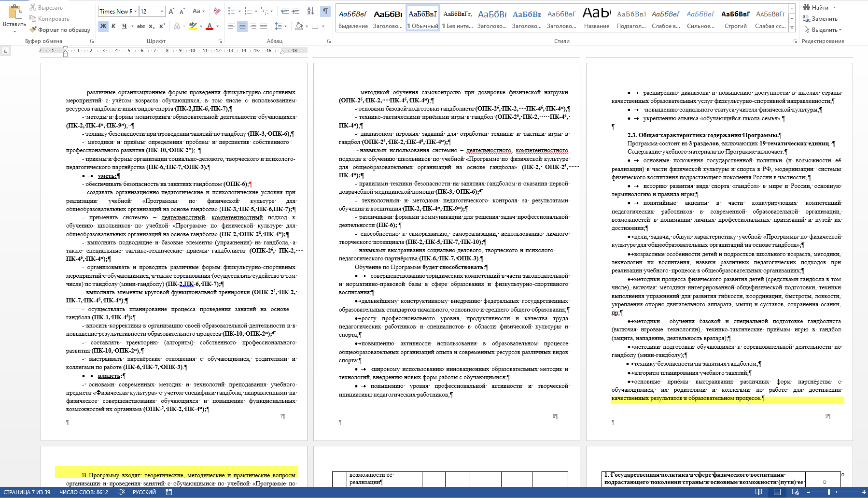The image size is (868, 498).
Task: Click page count 'Страница 7 из 39'
Action: (x=27, y=492)
